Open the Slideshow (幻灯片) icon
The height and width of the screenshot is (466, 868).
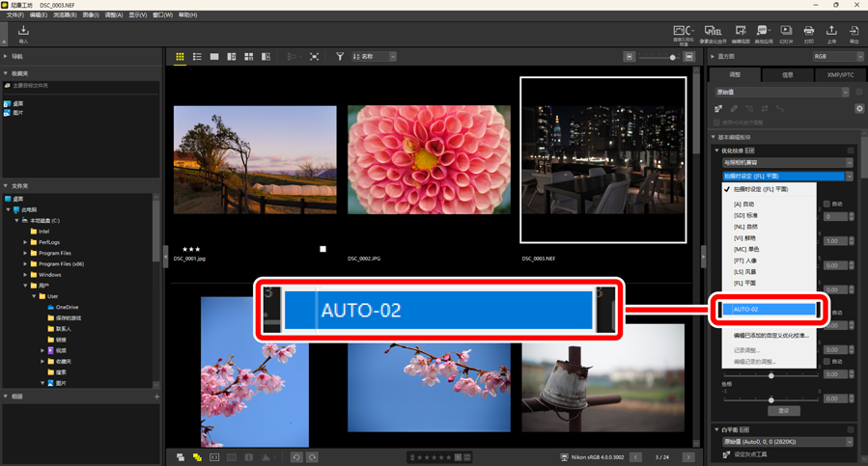786,34
